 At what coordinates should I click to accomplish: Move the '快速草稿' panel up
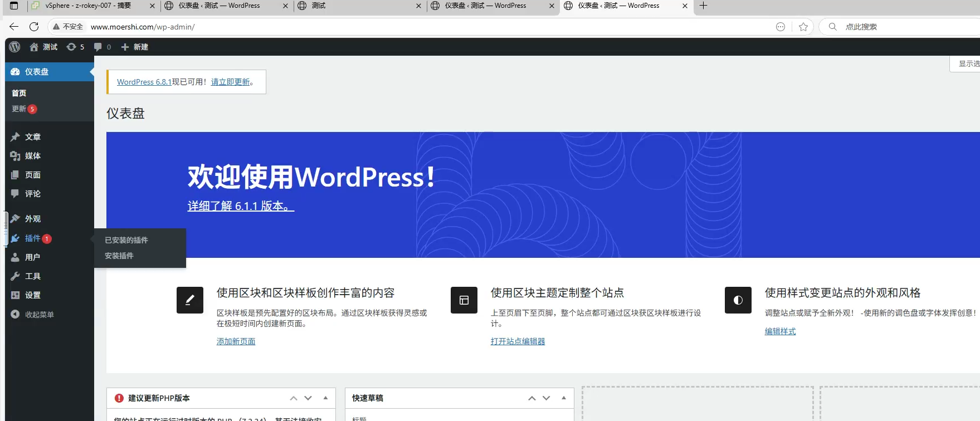[532, 398]
